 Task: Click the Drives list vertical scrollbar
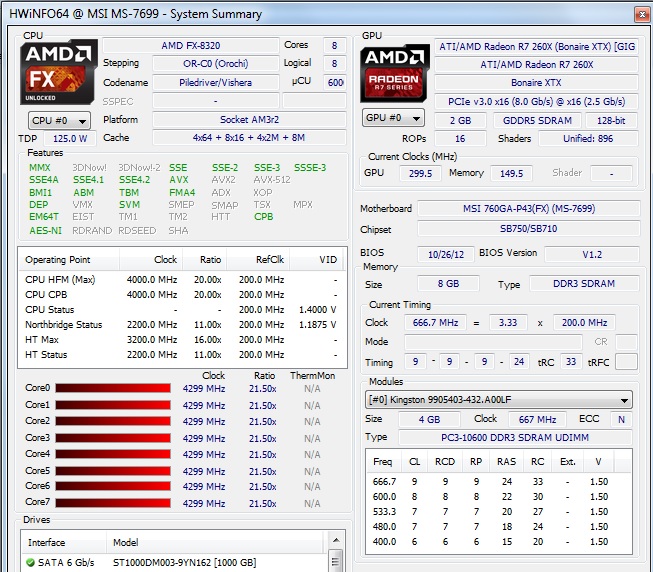coord(339,551)
